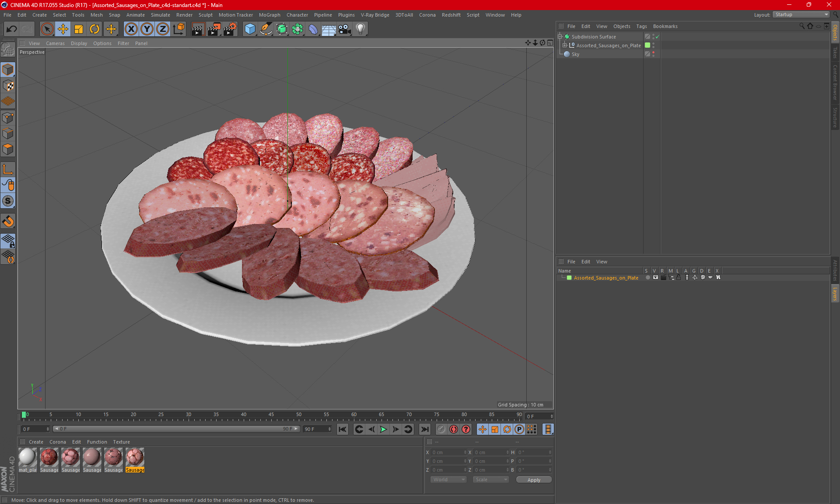Collapse the Subdivision Surface tree item
The width and height of the screenshot is (840, 504).
[x=560, y=37]
